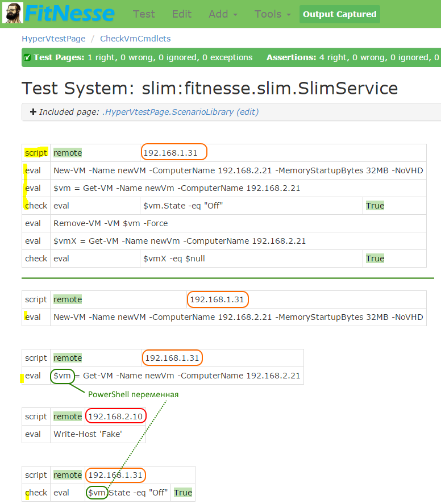
Task: Click the Output Captured button
Action: coord(339,14)
